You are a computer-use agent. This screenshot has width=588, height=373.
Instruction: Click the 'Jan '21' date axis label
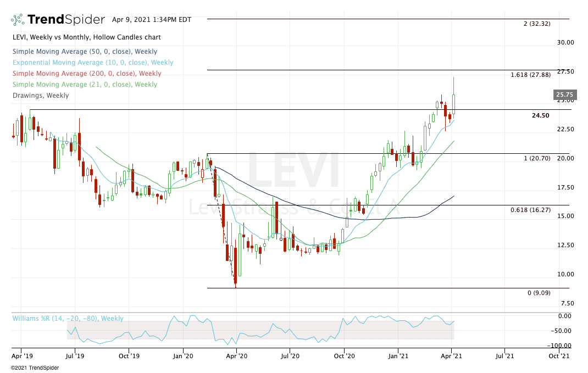pyautogui.click(x=398, y=356)
